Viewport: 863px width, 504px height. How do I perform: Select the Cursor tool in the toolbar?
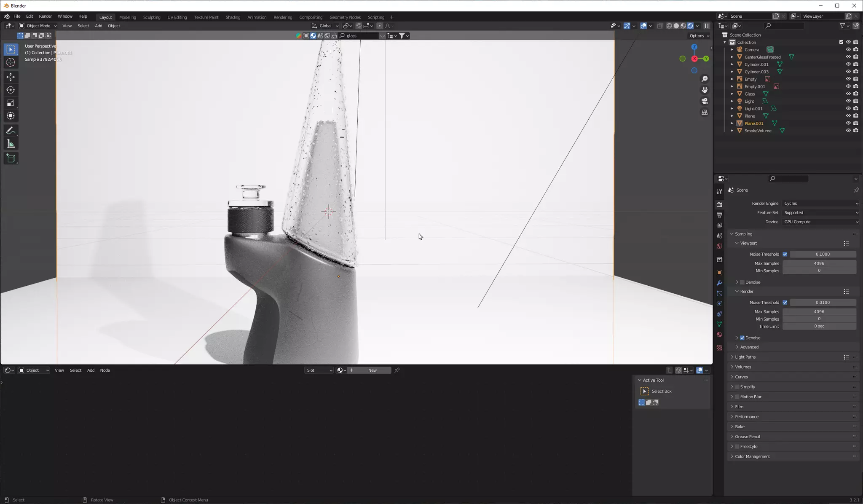coord(11,63)
